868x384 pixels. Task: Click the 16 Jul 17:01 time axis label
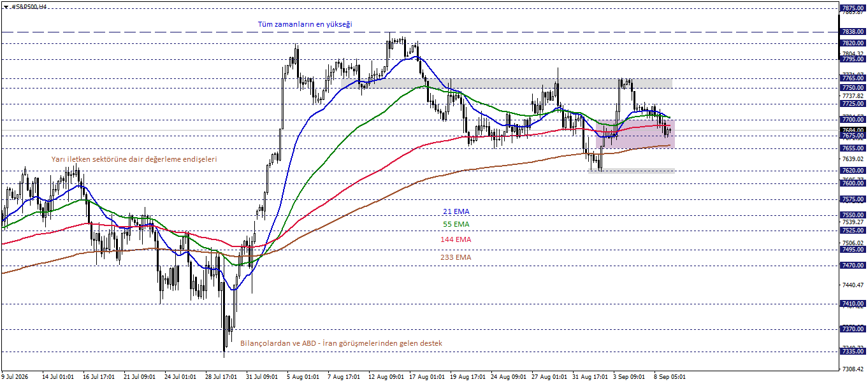tap(99, 377)
